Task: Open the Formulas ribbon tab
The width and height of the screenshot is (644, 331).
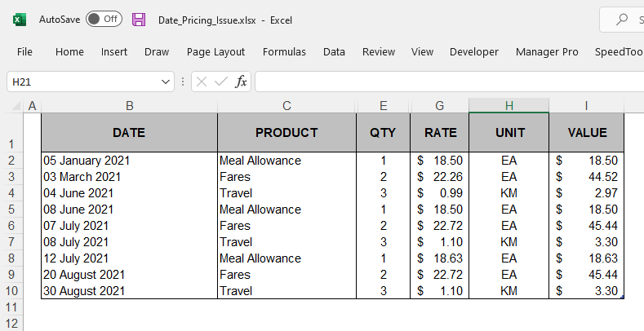Action: point(284,51)
